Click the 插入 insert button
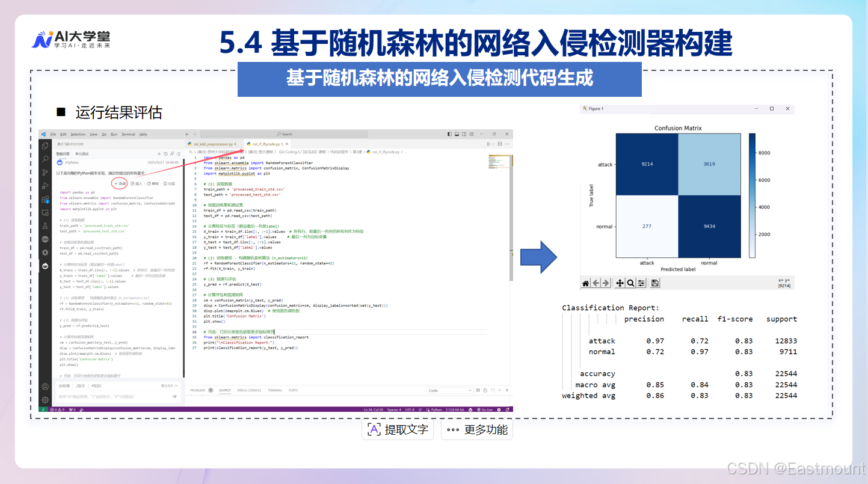868x484 pixels. pyautogui.click(x=136, y=183)
